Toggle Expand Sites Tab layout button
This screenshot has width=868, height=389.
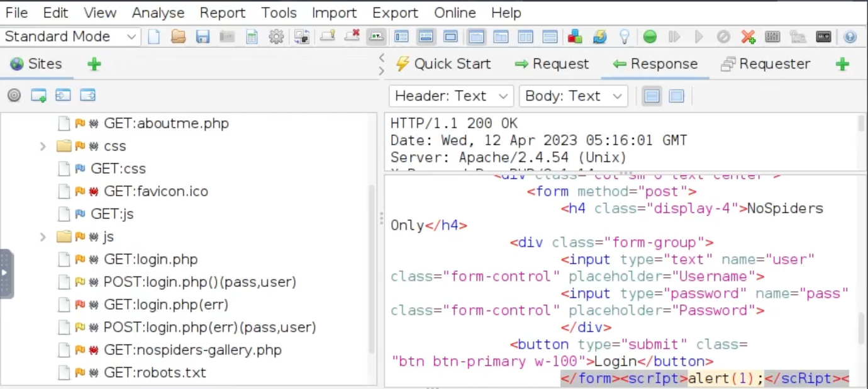point(401,37)
